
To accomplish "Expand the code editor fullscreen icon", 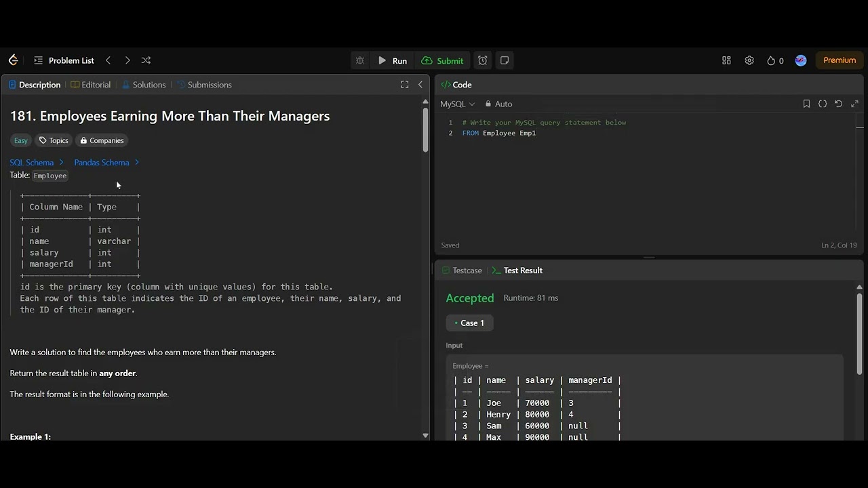I will 854,104.
